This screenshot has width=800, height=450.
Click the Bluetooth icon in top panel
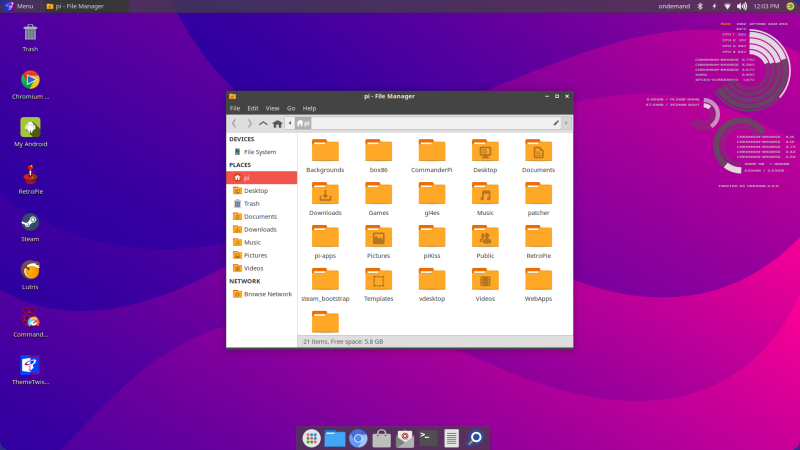700,6
